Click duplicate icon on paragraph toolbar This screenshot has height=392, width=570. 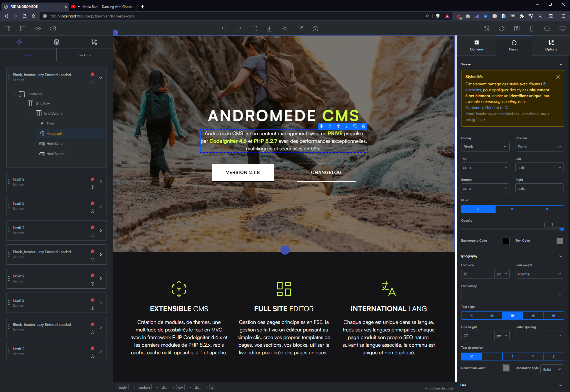[355, 126]
